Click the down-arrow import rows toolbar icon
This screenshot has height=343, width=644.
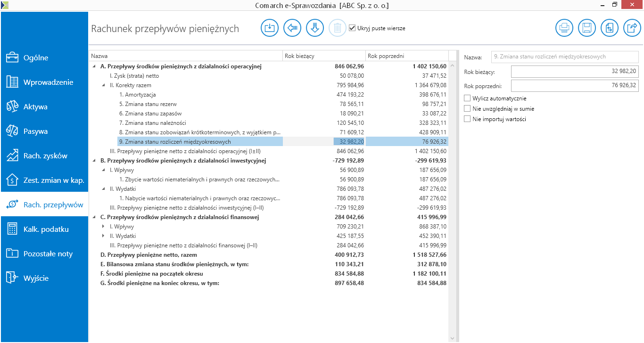pos(315,28)
